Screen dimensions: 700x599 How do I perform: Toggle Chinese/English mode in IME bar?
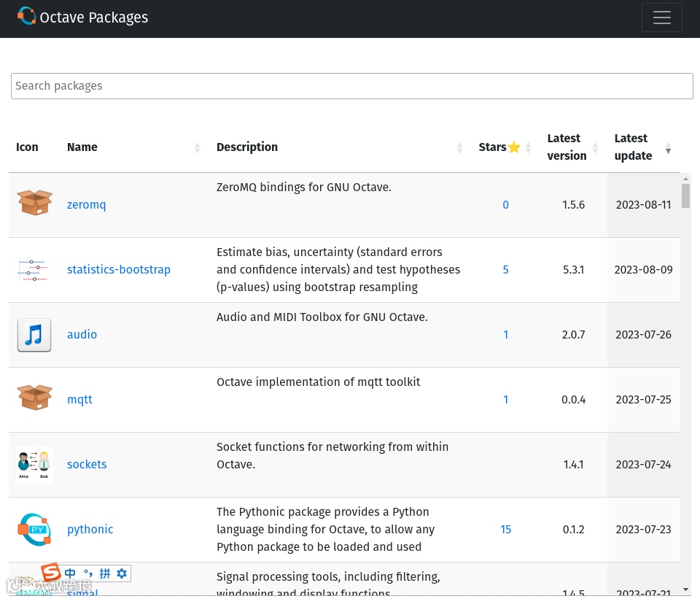[70, 573]
